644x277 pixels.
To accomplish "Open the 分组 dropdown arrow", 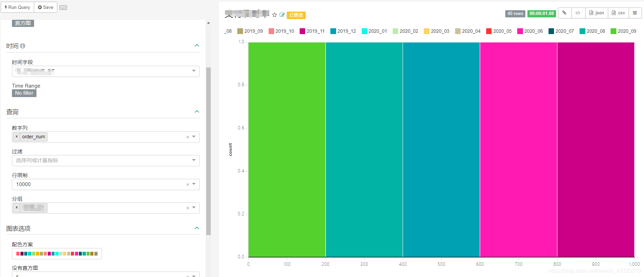I will [x=194, y=207].
